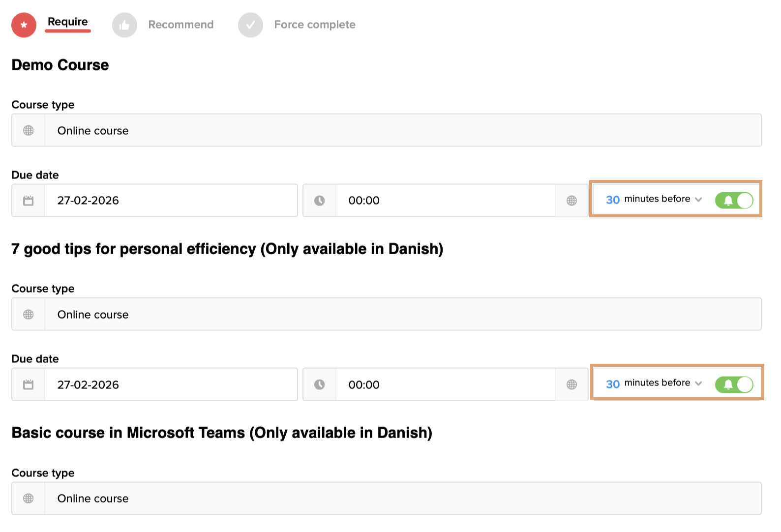781x532 pixels.
Task: Click the Recommend thumbs-up icon
Action: (x=124, y=25)
